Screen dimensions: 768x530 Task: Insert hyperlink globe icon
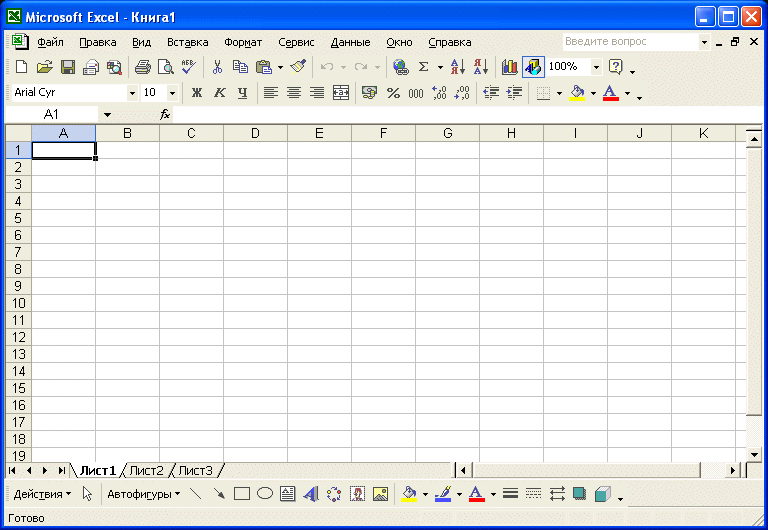[401, 67]
